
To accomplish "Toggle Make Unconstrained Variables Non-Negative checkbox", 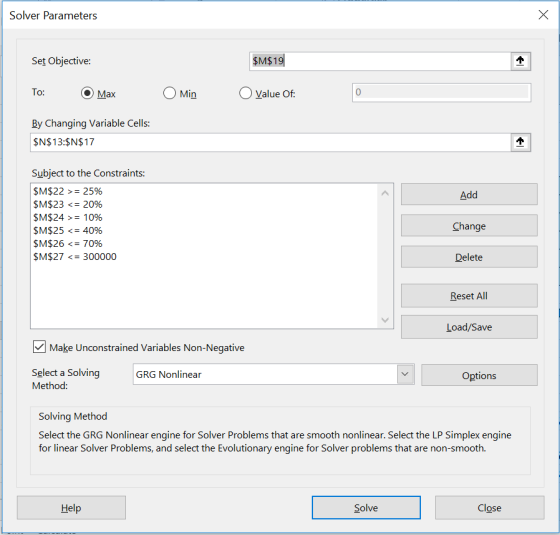I will tap(39, 347).
